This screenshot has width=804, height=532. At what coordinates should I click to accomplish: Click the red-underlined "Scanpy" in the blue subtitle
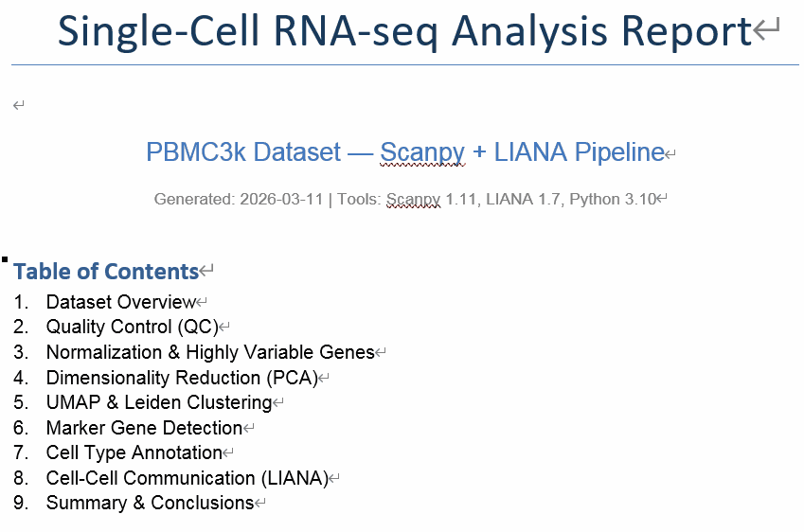pos(422,152)
